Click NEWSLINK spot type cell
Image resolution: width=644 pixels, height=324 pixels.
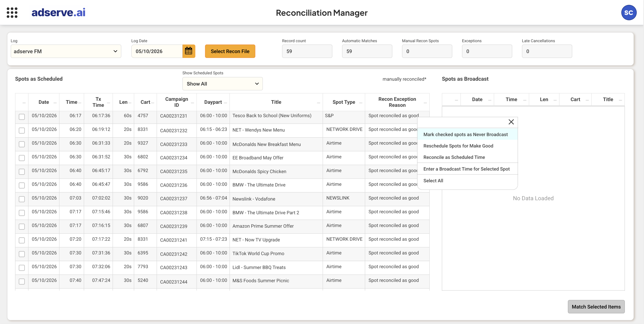point(338,198)
